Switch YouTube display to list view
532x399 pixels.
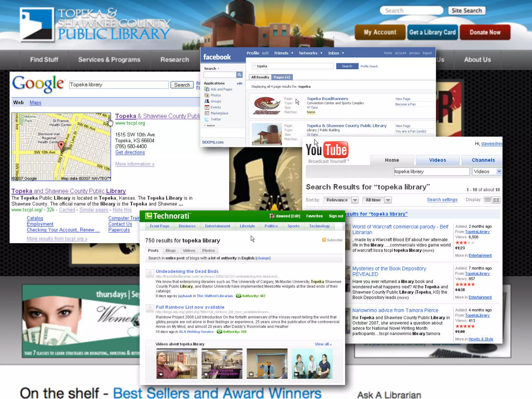pyautogui.click(x=488, y=200)
